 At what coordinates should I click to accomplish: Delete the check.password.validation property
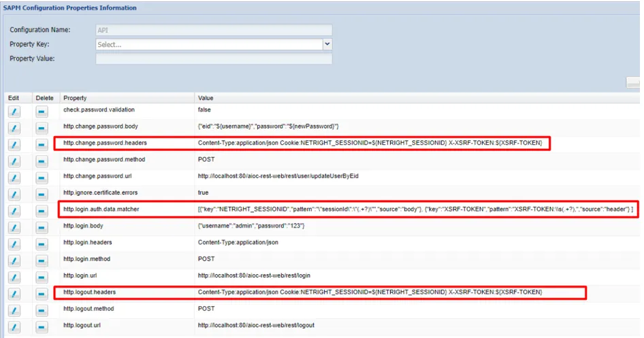(x=42, y=112)
